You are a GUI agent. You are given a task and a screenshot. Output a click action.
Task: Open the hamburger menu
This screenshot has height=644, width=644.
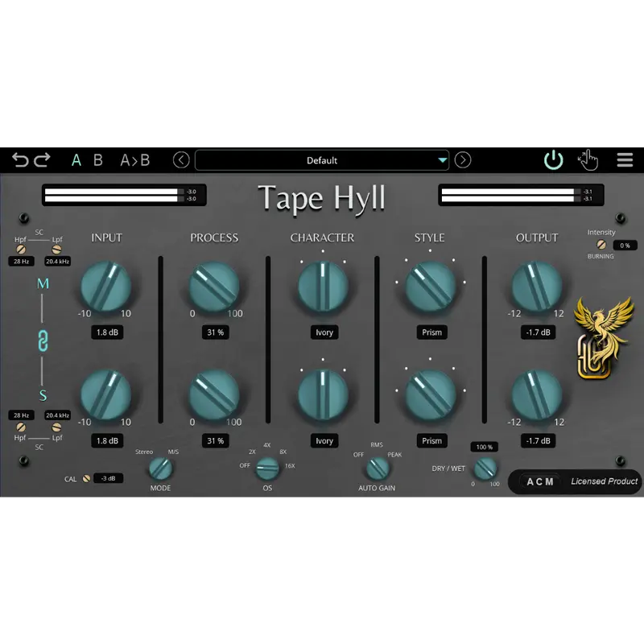(625, 160)
